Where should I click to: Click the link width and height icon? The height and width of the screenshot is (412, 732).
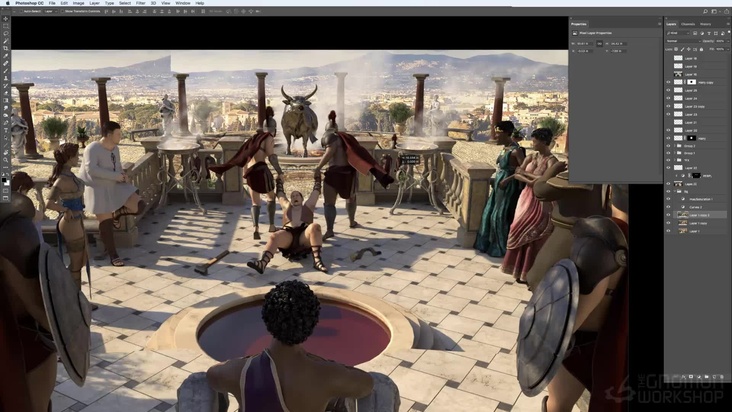click(598, 44)
